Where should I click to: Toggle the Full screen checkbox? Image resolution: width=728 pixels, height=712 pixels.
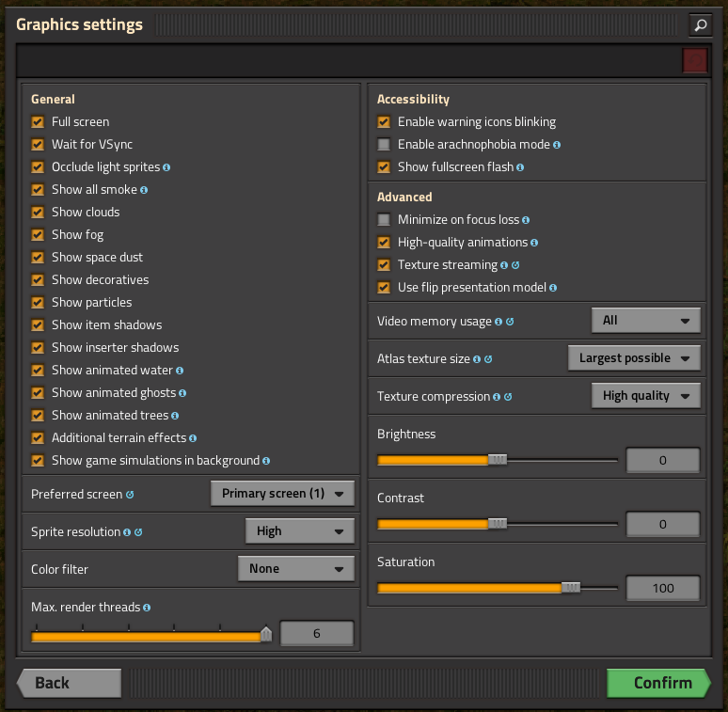38,122
